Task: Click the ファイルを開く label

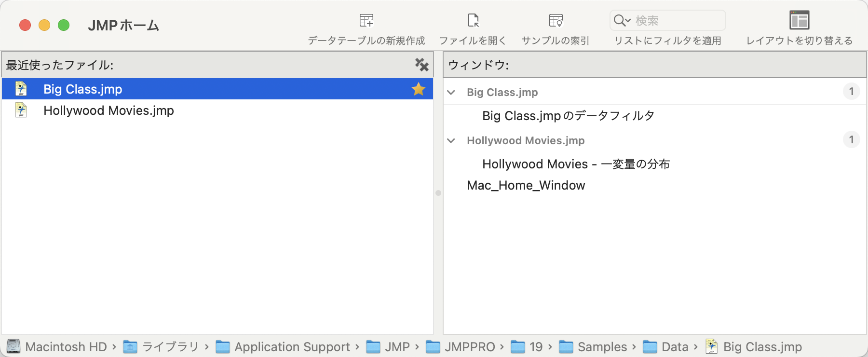Action: (473, 41)
